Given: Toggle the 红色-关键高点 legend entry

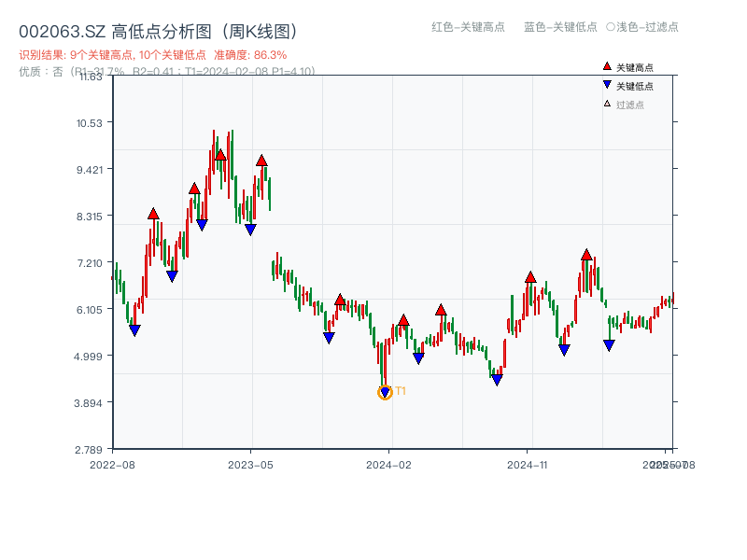Looking at the screenshot, I should (468, 27).
